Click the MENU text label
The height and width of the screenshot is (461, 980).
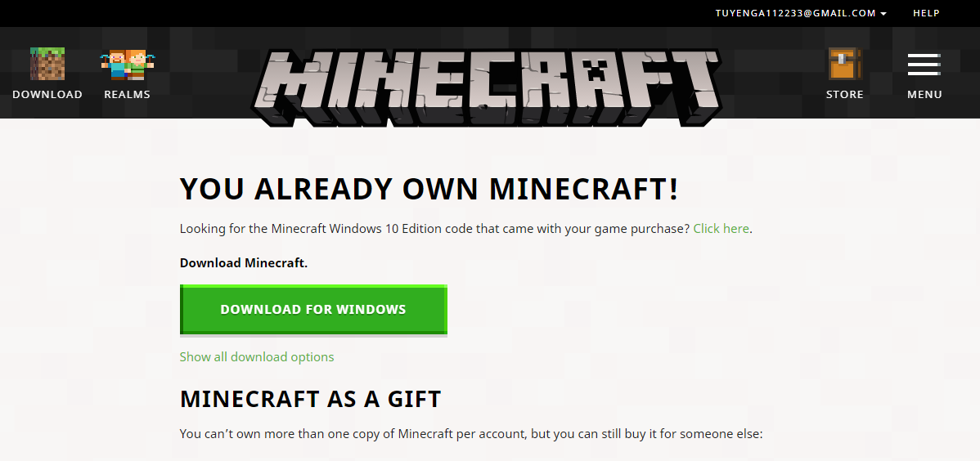point(924,94)
